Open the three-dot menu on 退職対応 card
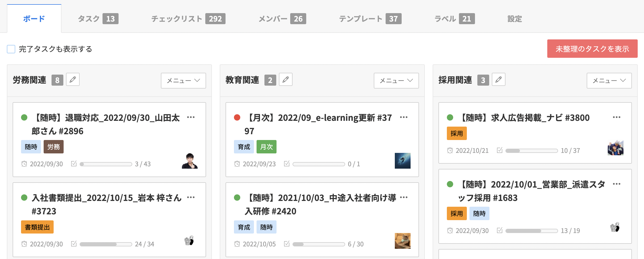 coord(191,117)
